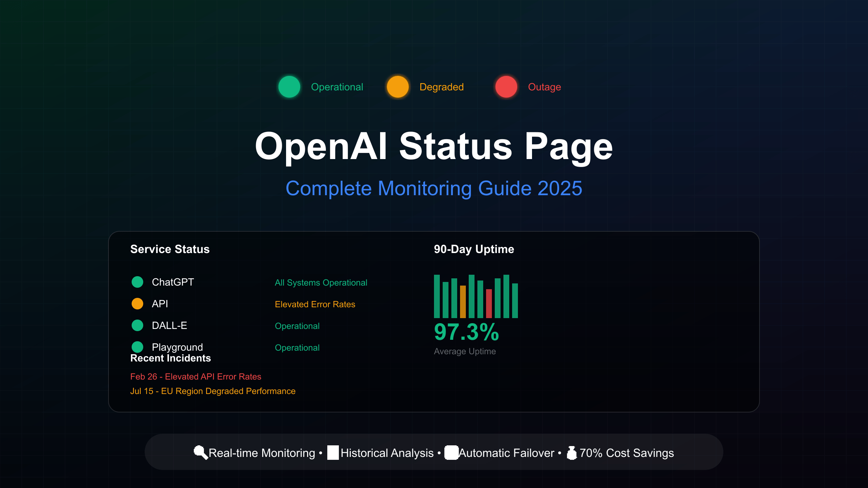
Task: Click the 'DALL-E' service name
Action: 169,325
